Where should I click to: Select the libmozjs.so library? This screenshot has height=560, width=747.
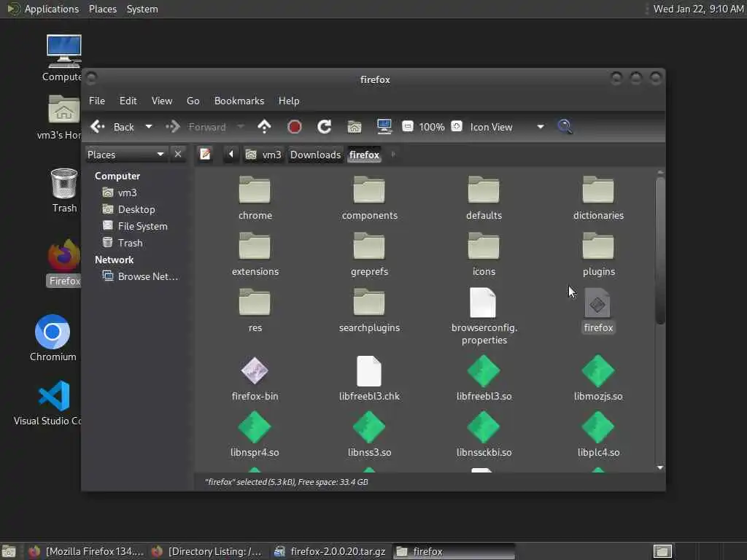click(598, 379)
